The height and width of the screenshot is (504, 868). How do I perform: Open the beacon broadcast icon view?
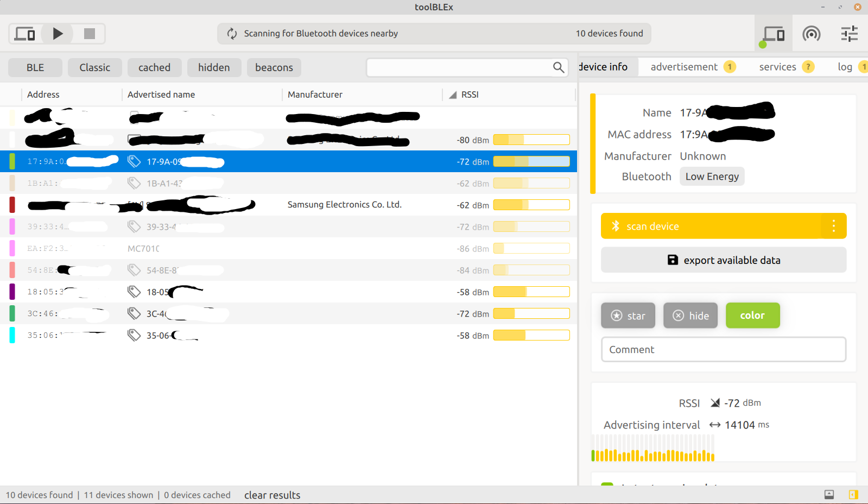(x=812, y=34)
